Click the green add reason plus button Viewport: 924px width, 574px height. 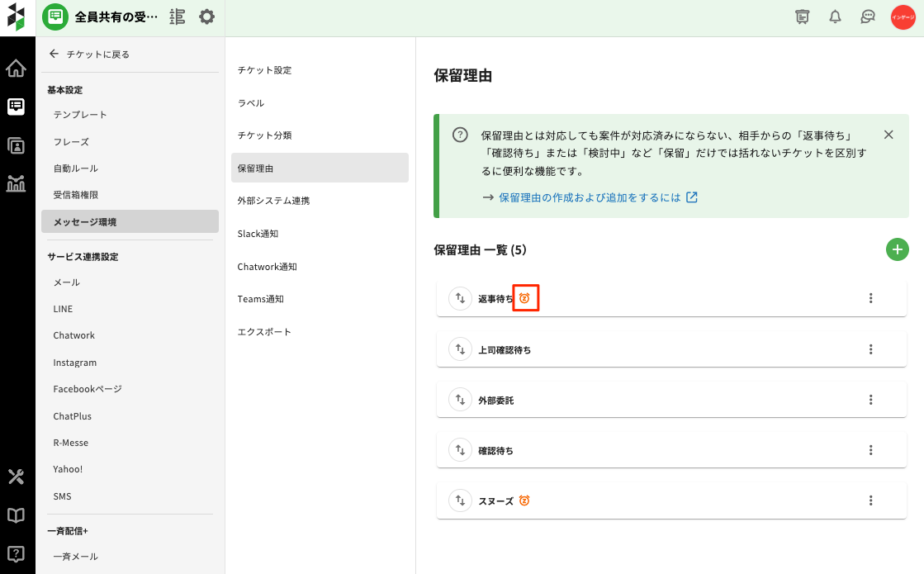click(897, 249)
